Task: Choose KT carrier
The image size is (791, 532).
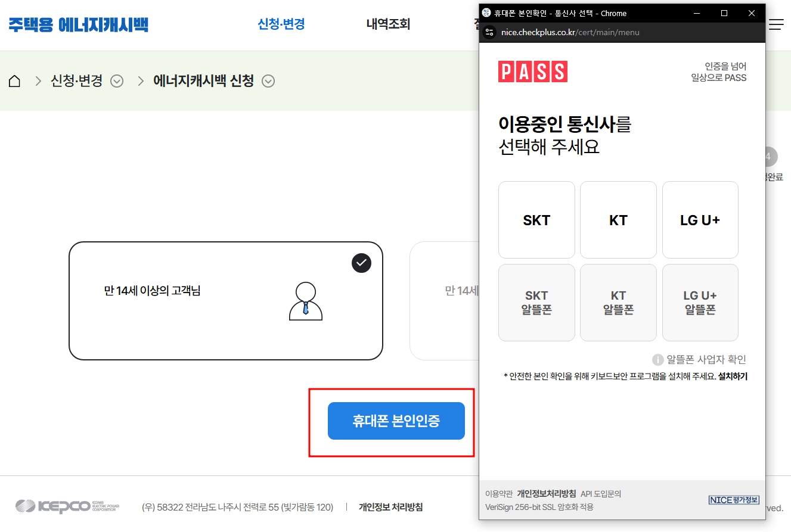Action: pos(618,220)
